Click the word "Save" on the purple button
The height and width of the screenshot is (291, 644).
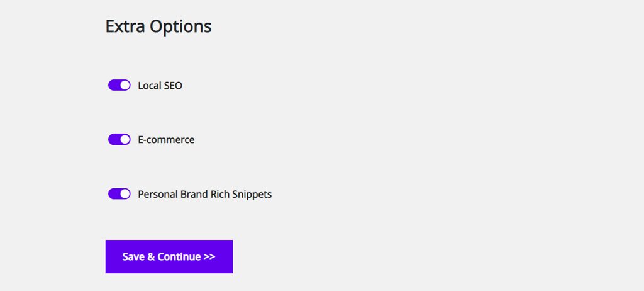[x=133, y=256]
